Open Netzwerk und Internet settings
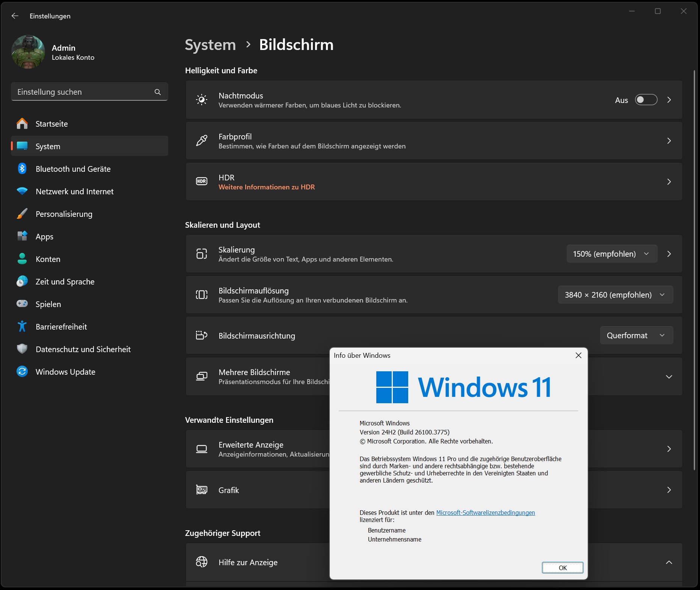The image size is (700, 590). click(x=89, y=191)
